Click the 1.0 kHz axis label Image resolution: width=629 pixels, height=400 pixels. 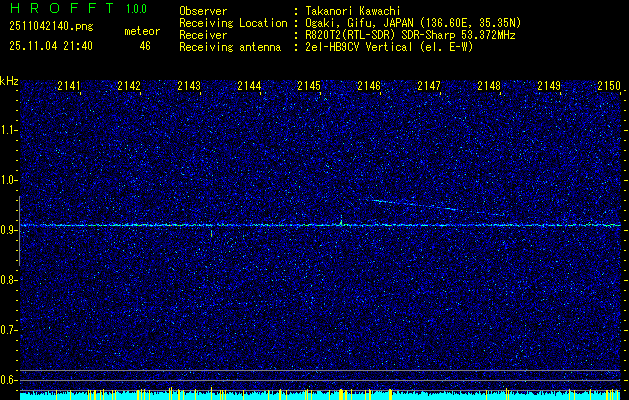9,180
